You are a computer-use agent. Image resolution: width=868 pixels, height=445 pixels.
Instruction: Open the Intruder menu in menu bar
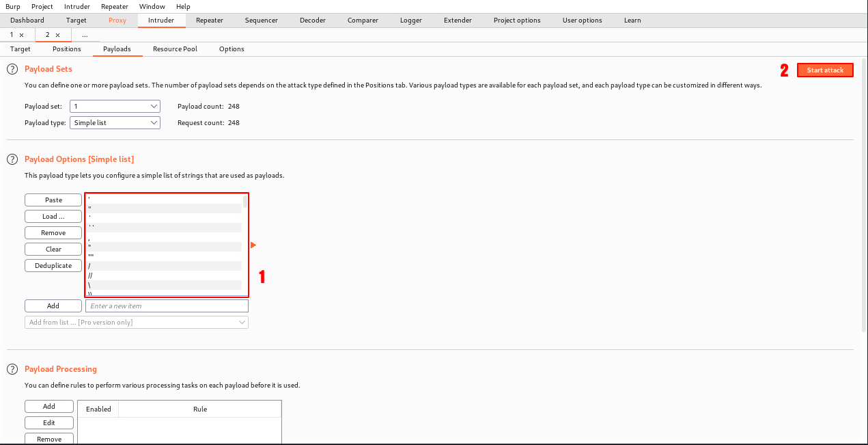point(77,6)
